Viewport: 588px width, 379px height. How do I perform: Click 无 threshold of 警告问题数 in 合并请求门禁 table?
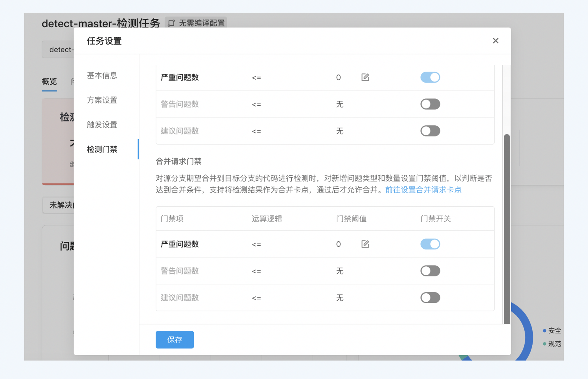[x=340, y=271]
